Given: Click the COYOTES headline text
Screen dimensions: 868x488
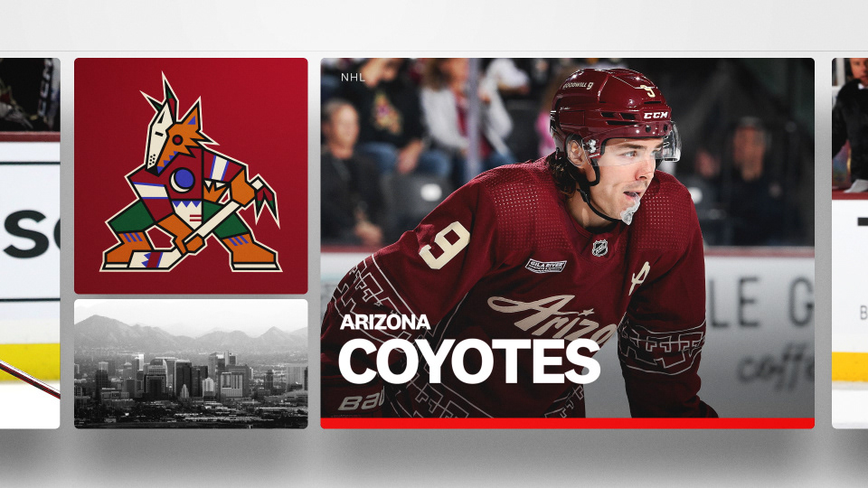Looking at the screenshot, I should click(469, 361).
